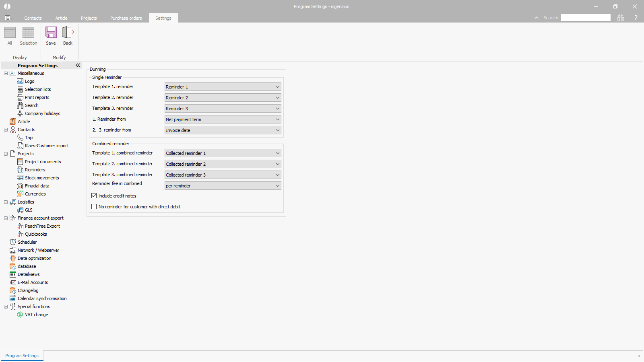Click the Back button
The width and height of the screenshot is (644, 362).
(x=67, y=35)
